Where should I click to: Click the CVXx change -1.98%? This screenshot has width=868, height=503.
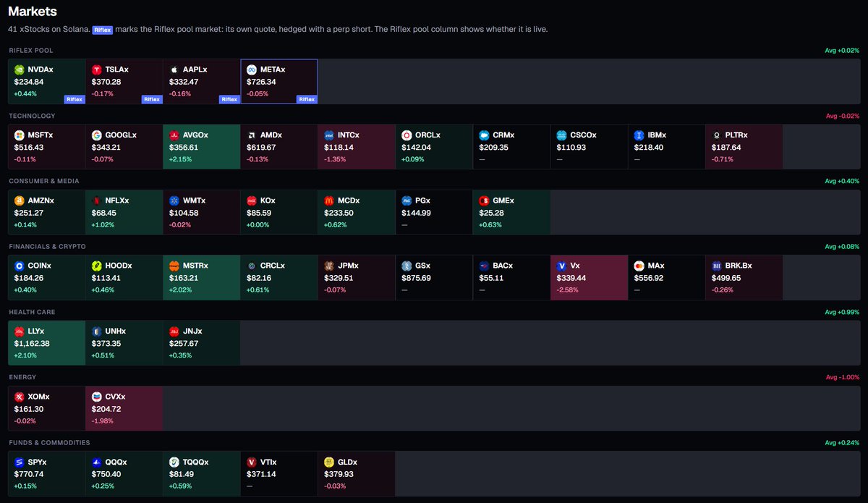[102, 420]
